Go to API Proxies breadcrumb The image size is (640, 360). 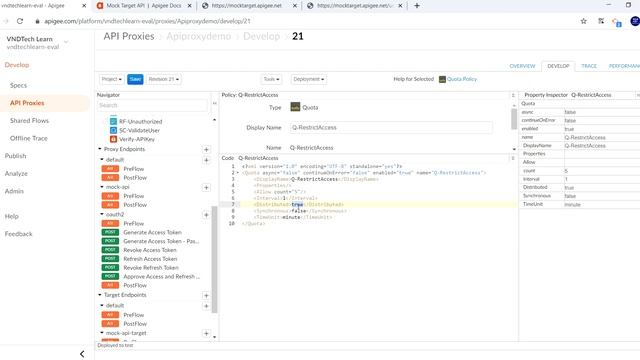tap(129, 36)
